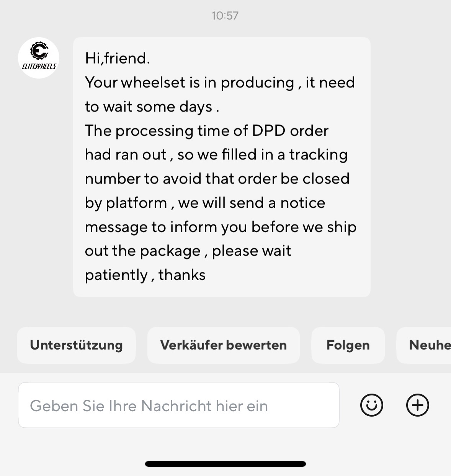The image size is (451, 476).
Task: Click the word "platform" in message
Action: point(136,203)
